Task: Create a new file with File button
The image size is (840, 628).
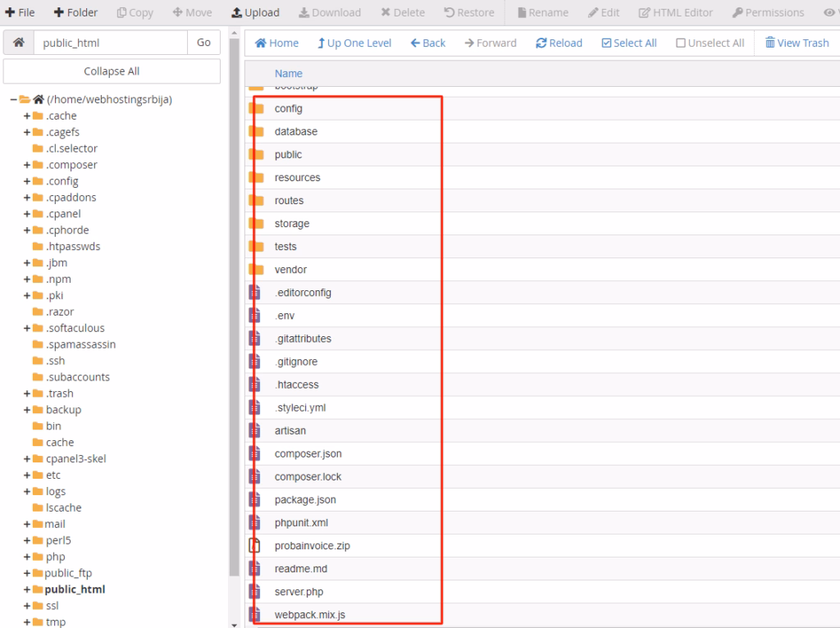Action: [x=20, y=12]
